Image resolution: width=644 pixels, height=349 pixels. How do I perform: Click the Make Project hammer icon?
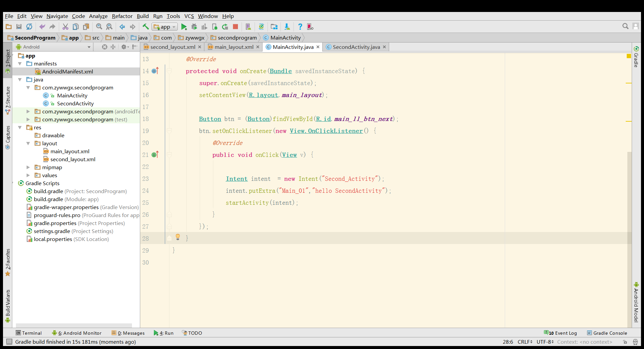click(146, 27)
